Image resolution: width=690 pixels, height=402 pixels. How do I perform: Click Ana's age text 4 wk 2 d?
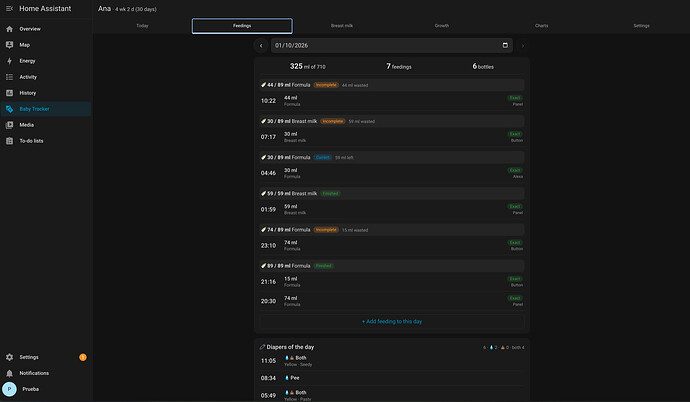(136, 9)
